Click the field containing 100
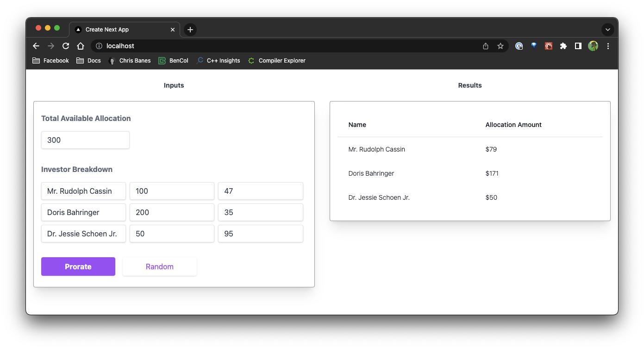644x349 pixels. point(172,191)
